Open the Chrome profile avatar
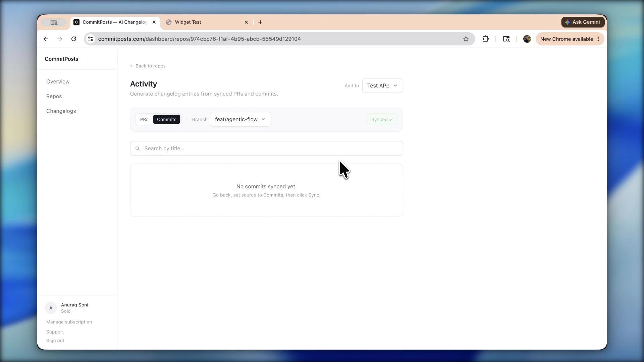The image size is (644, 362). (x=527, y=39)
